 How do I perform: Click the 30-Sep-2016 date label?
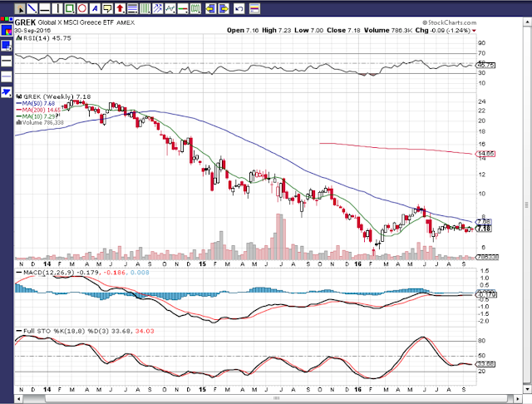tap(32, 30)
